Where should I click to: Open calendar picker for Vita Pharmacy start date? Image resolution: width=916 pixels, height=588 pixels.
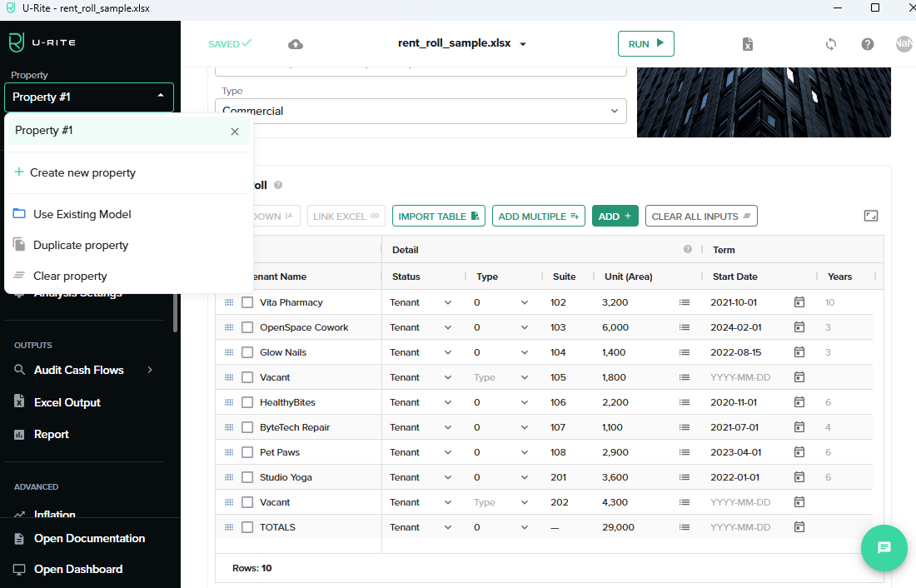click(x=799, y=302)
